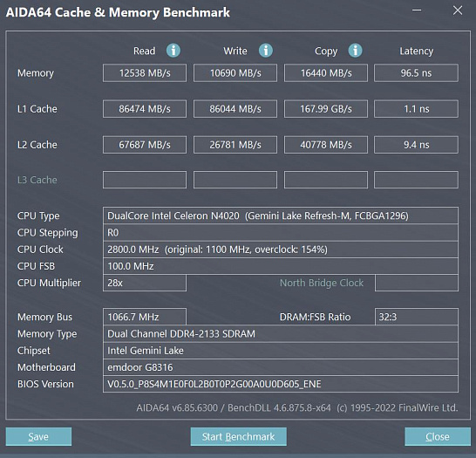This screenshot has width=476, height=458.
Task: Click the Close button at bottom right
Action: 438,436
